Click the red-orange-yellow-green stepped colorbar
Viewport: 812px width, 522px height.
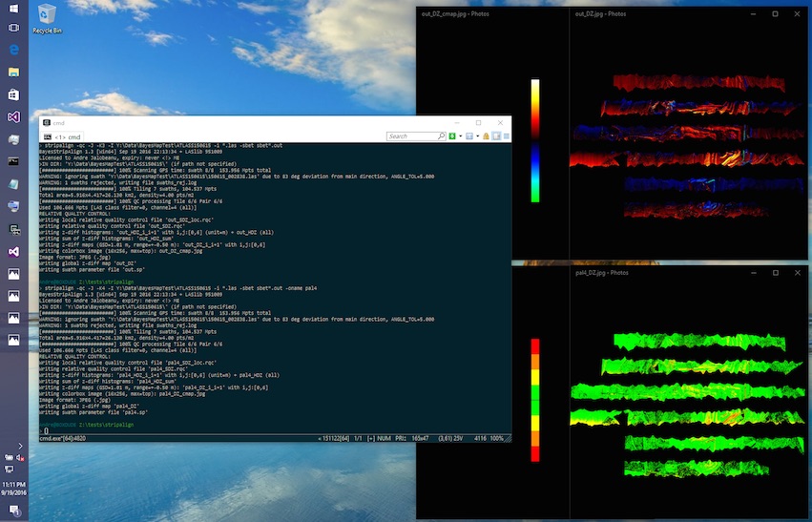coord(535,400)
